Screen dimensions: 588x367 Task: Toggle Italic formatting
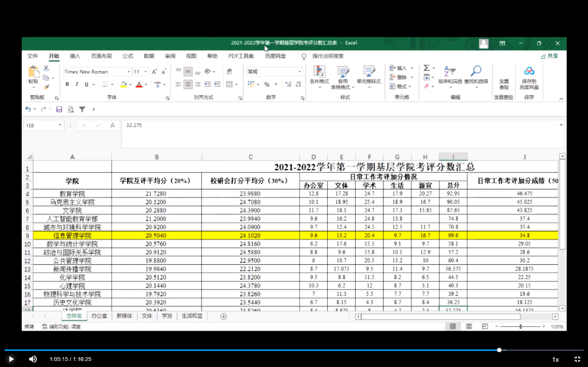point(77,84)
